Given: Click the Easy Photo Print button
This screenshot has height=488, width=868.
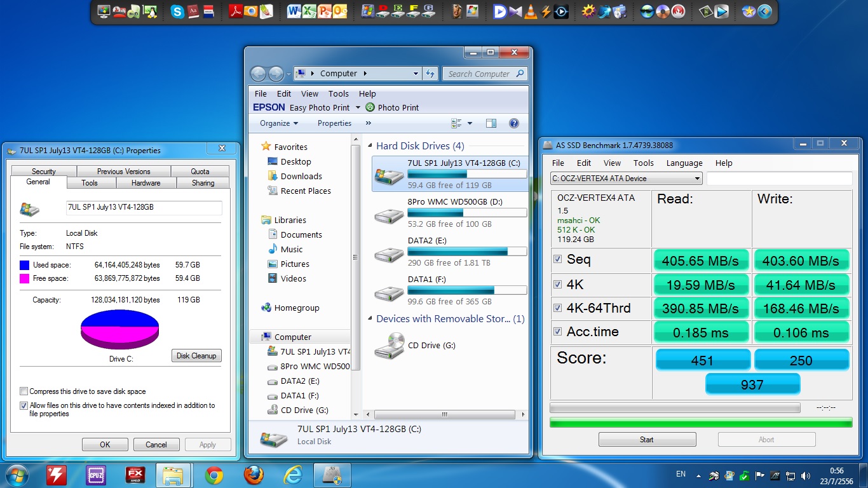Looking at the screenshot, I should [x=320, y=107].
